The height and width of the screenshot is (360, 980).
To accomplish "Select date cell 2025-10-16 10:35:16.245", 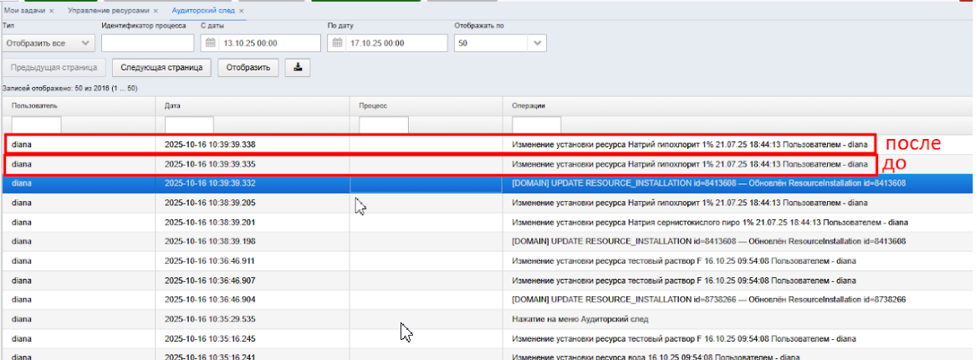I will 210,339.
